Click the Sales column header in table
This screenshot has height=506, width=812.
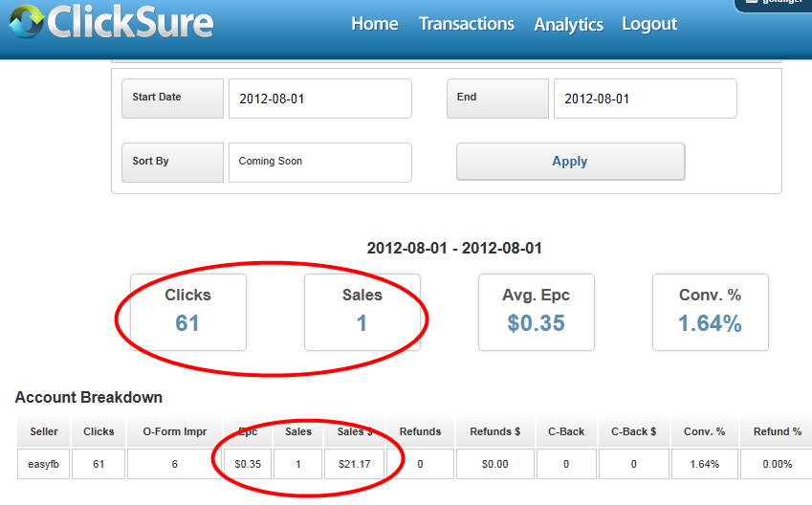(x=298, y=431)
